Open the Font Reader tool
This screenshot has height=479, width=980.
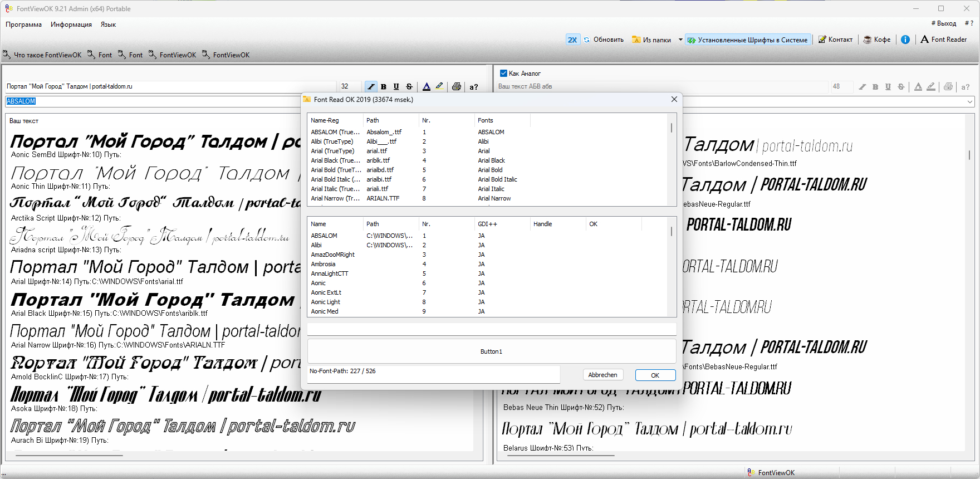943,40
